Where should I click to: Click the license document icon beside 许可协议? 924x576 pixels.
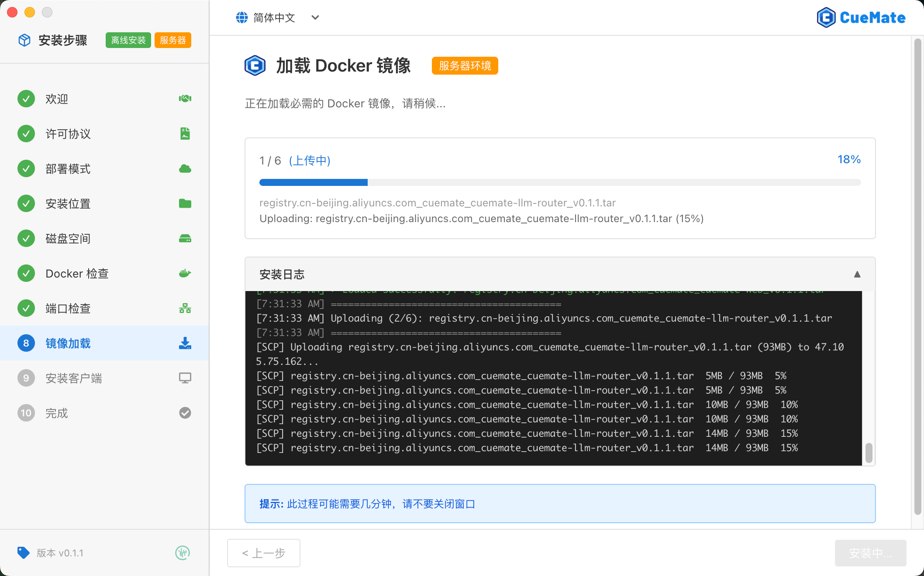click(x=185, y=134)
